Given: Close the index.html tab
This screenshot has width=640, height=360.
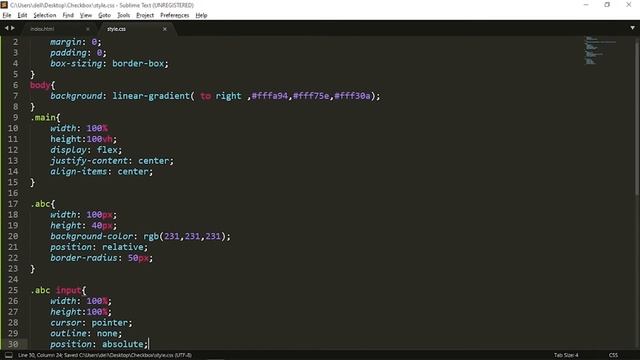Looking at the screenshot, I should [x=88, y=29].
